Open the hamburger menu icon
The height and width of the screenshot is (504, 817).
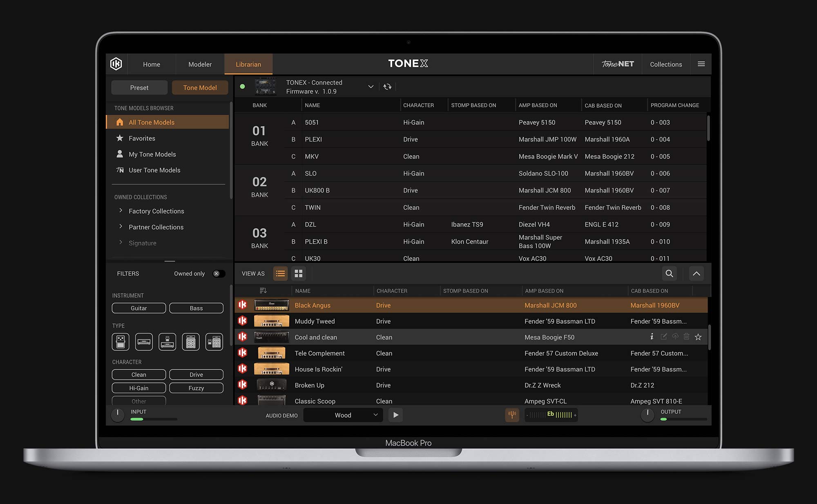[x=701, y=64]
